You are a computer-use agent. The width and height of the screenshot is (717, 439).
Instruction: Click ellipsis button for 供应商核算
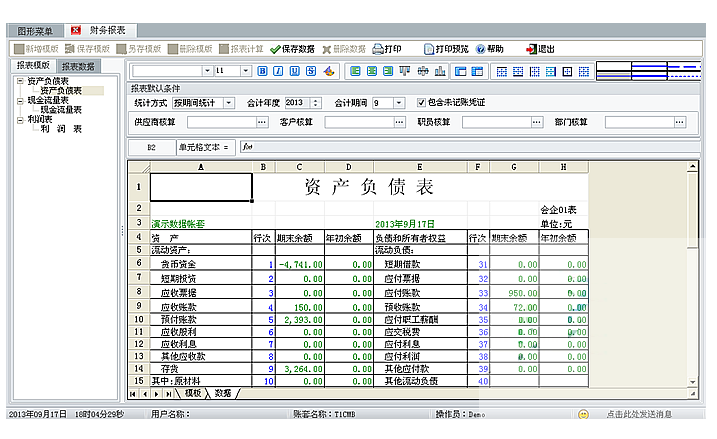(262, 122)
